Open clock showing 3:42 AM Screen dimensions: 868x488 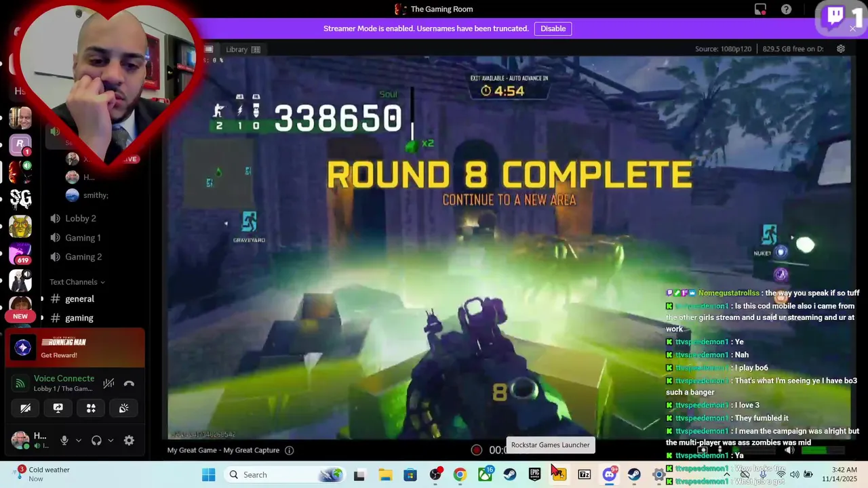(x=840, y=474)
